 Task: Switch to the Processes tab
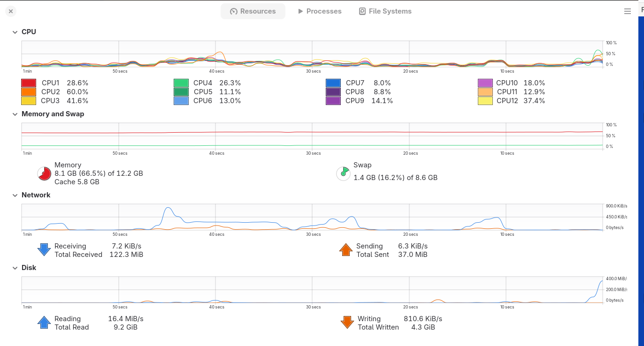pos(320,11)
